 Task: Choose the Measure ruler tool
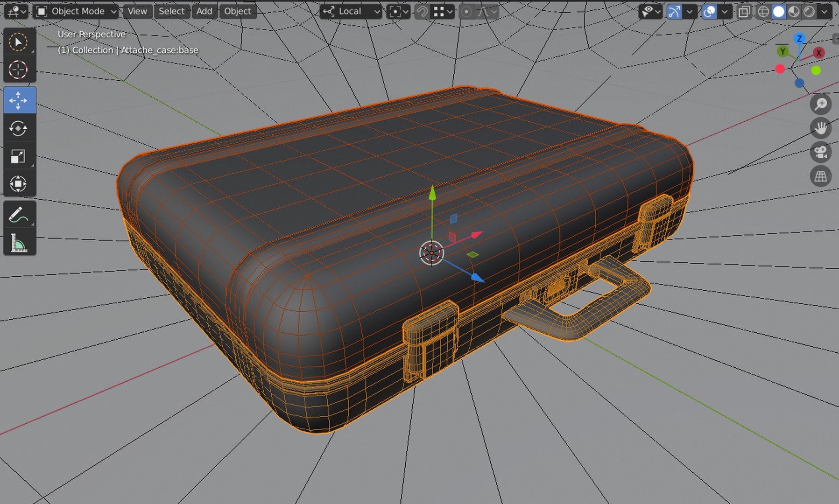pos(19,242)
